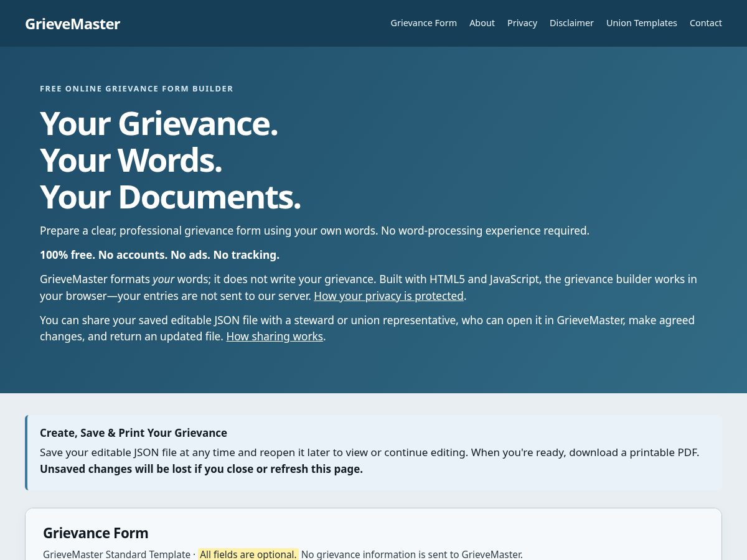Click the highlighted 'All fields are optional.' text
Screen dimensions: 747x560
pyautogui.click(x=248, y=554)
